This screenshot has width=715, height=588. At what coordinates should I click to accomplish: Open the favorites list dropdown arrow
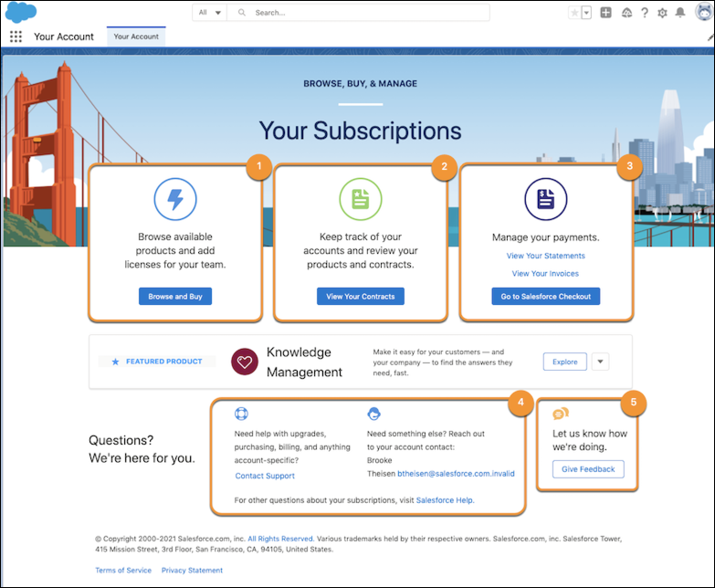[586, 13]
